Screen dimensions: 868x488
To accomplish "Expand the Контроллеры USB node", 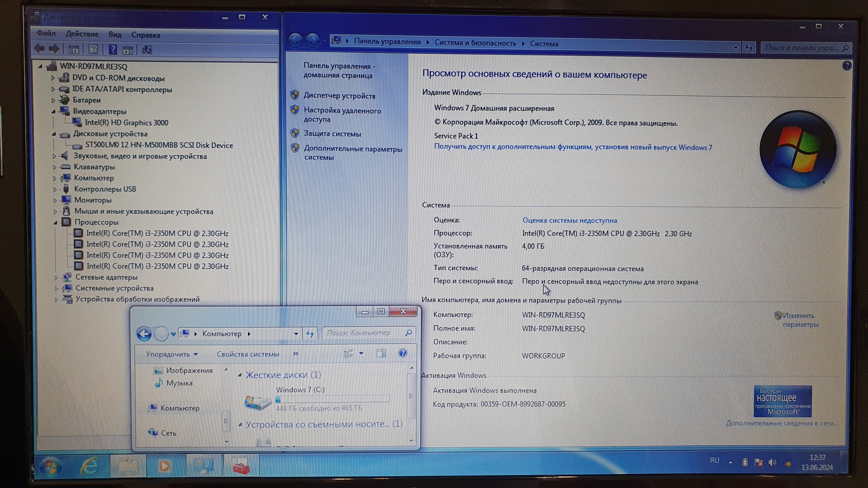I will pos(55,189).
